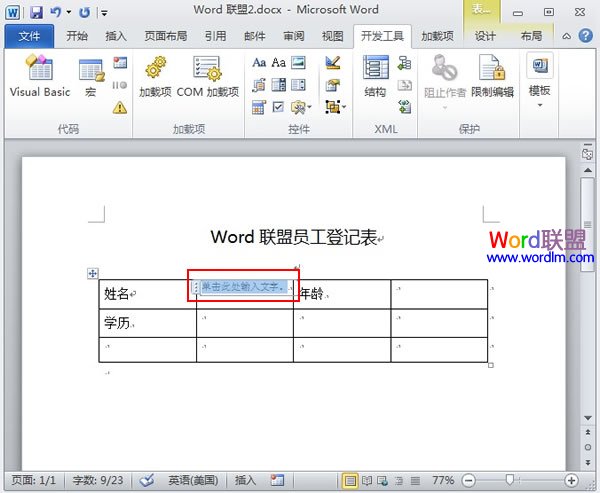
Task: Open Macro Security warning icon
Action: (120, 108)
